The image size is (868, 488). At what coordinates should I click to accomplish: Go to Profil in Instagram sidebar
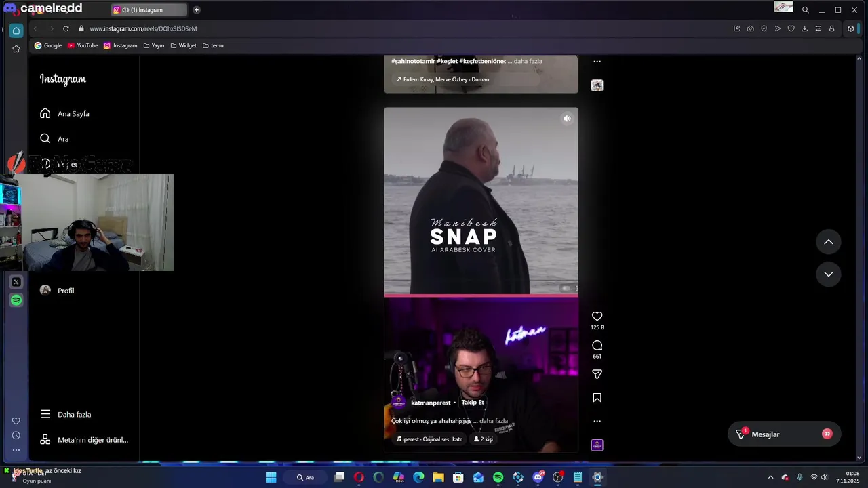pyautogui.click(x=57, y=290)
